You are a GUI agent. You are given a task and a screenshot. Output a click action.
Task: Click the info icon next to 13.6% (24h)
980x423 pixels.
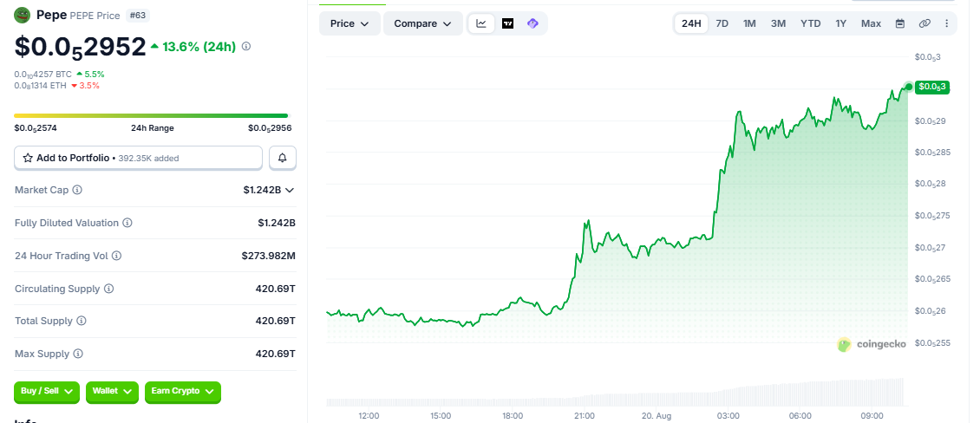click(x=246, y=46)
